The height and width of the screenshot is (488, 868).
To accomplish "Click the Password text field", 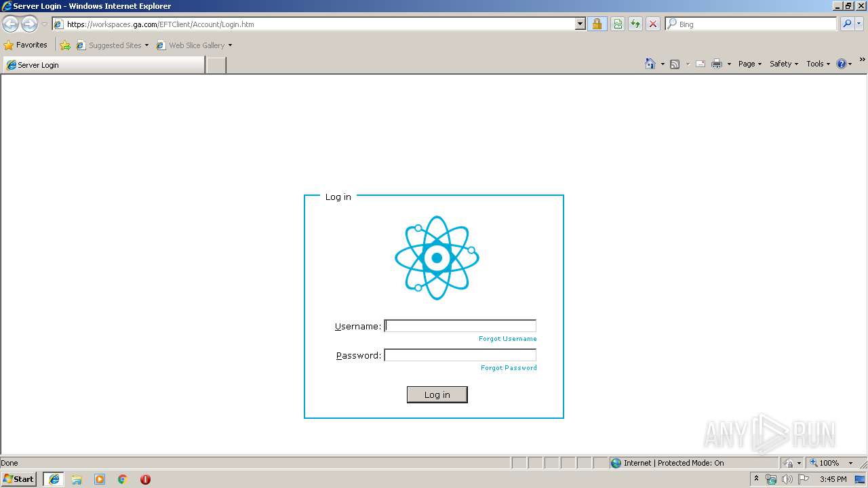I will click(x=460, y=355).
